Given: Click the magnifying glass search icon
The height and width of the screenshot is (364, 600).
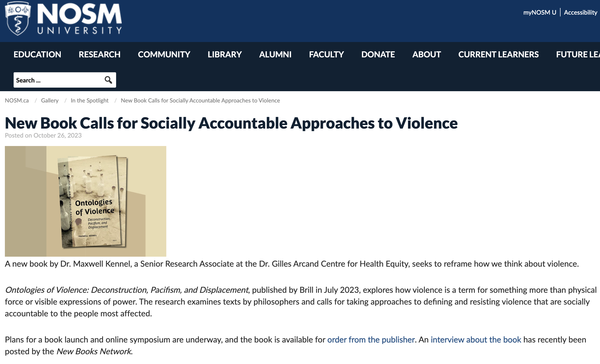Looking at the screenshot, I should point(108,80).
